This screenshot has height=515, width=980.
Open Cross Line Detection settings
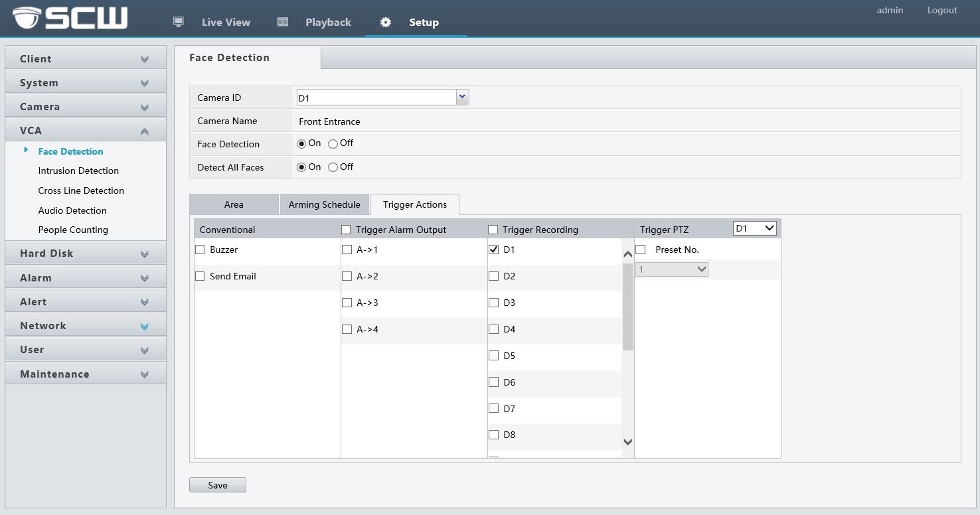click(x=81, y=190)
